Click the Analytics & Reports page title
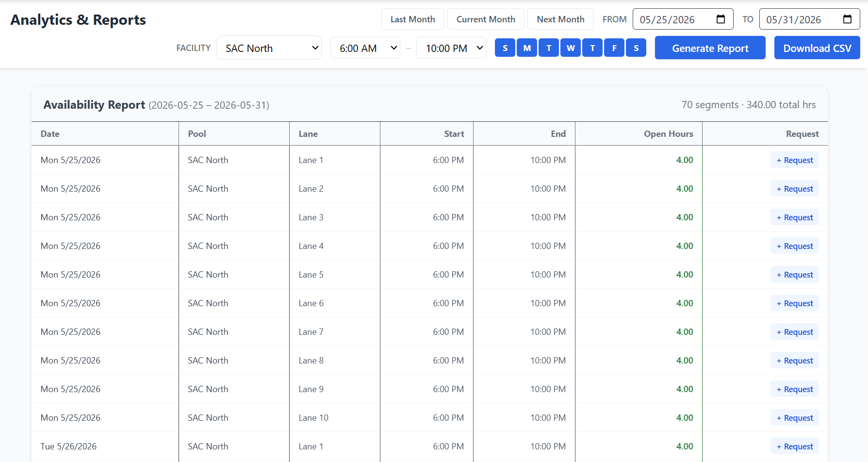868x462 pixels. tap(78, 20)
